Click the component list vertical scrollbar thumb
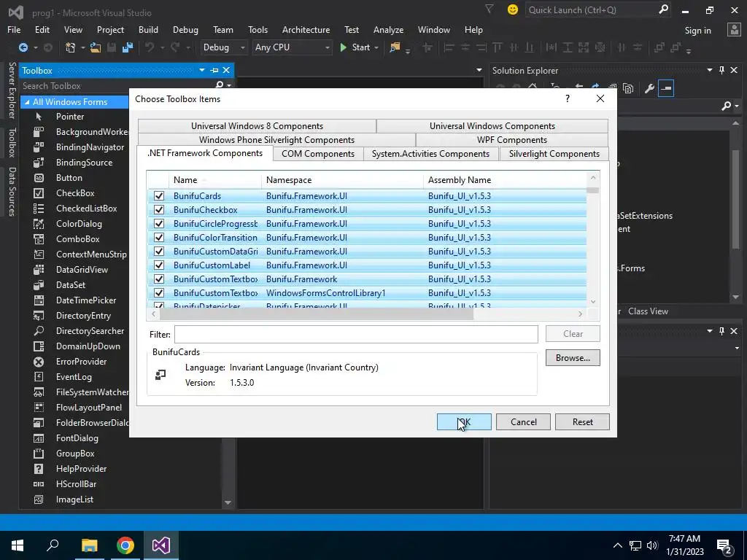Screen dimensions: 747x560 pyautogui.click(x=592, y=190)
